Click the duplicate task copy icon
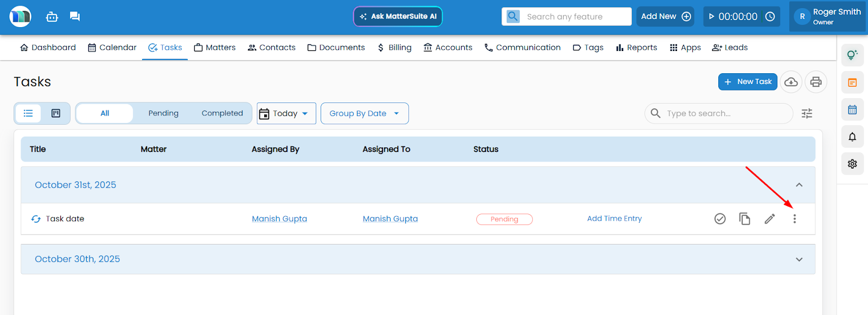 coord(745,218)
